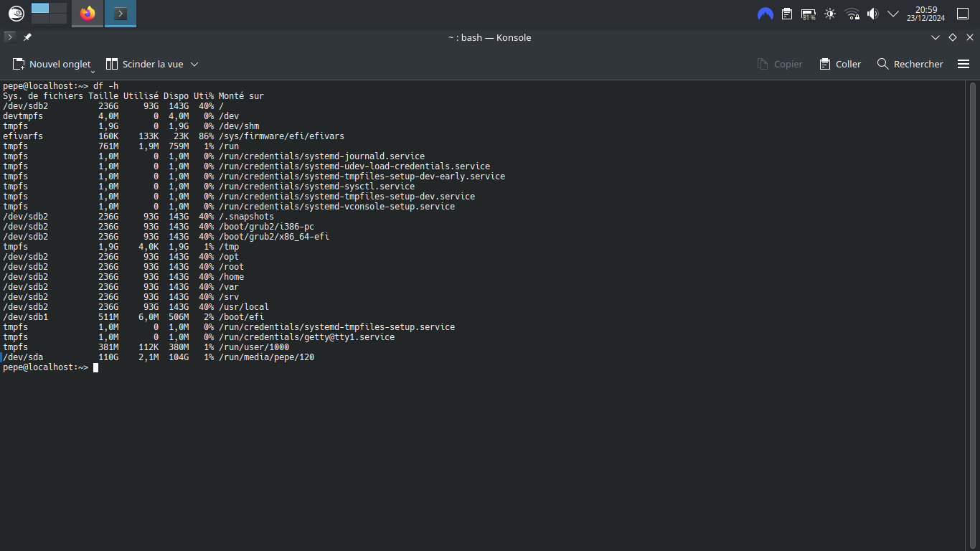Check the battery status tray icon
The width and height of the screenshot is (980, 551).
pyautogui.click(x=809, y=14)
